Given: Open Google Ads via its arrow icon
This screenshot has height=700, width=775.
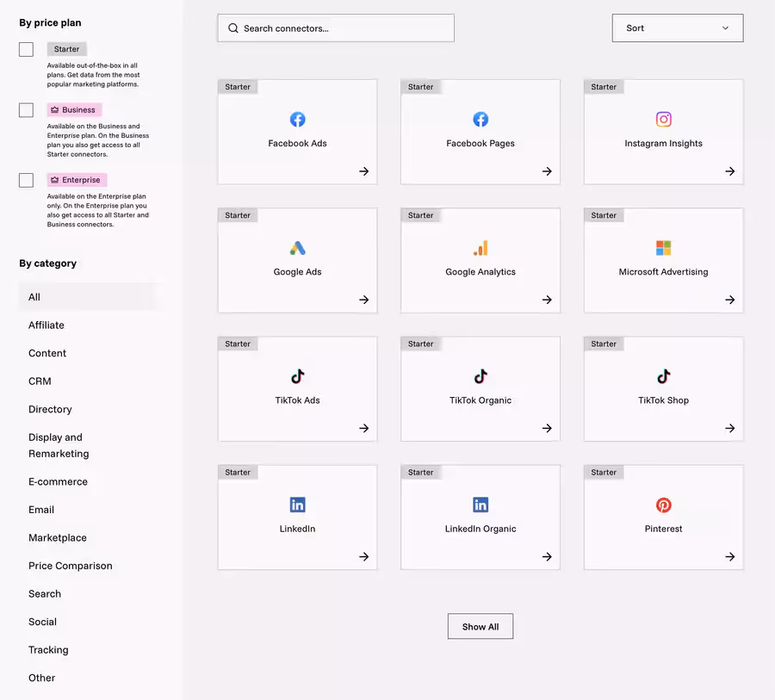Looking at the screenshot, I should point(363,300).
